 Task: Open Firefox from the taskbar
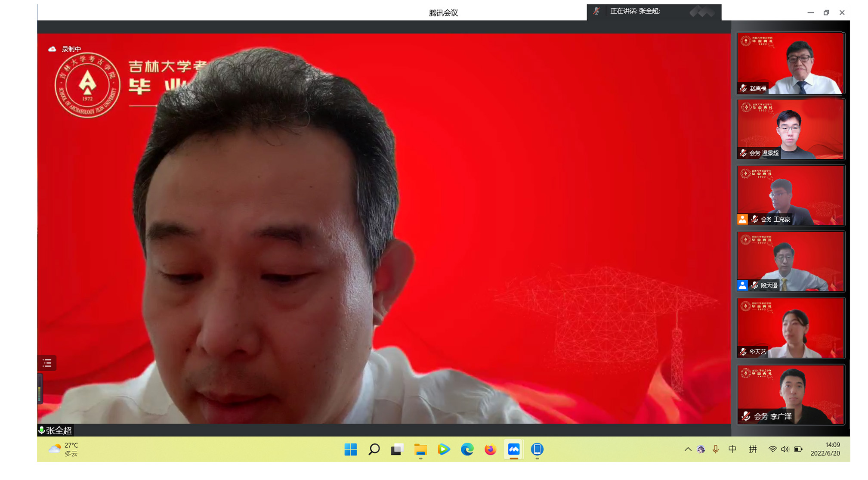(490, 449)
